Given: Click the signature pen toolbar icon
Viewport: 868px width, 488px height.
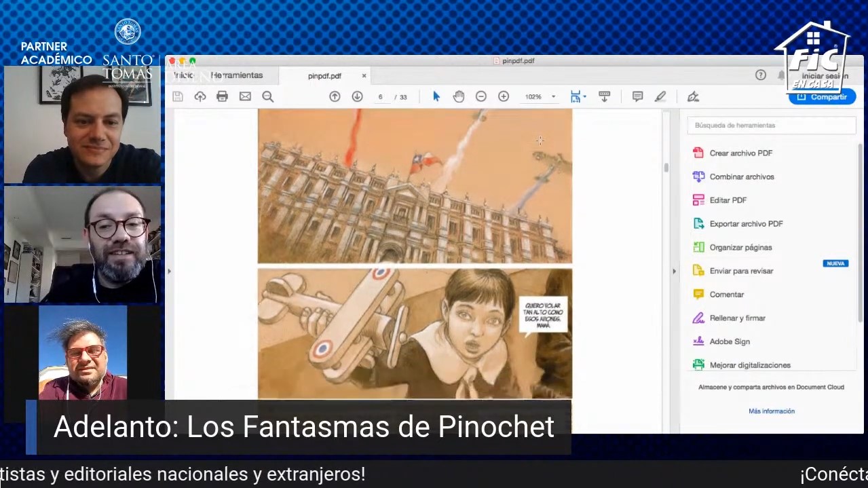Looking at the screenshot, I should pos(693,96).
